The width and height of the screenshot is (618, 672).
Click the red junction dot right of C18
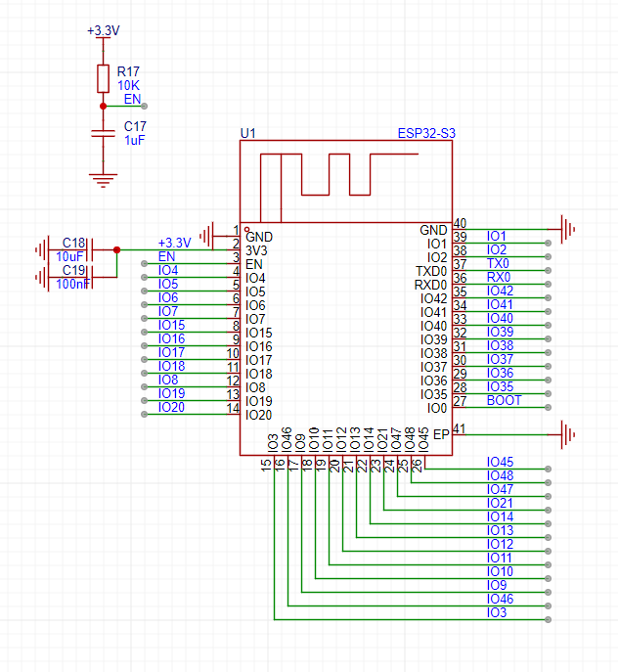coord(116,249)
